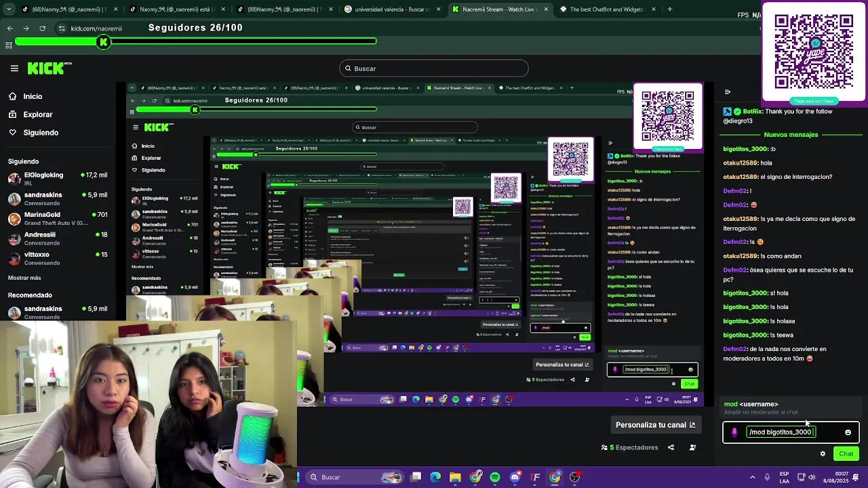This screenshot has height=488, width=868.
Task: Open sandraskins under the Siguiendo list
Action: [58, 199]
